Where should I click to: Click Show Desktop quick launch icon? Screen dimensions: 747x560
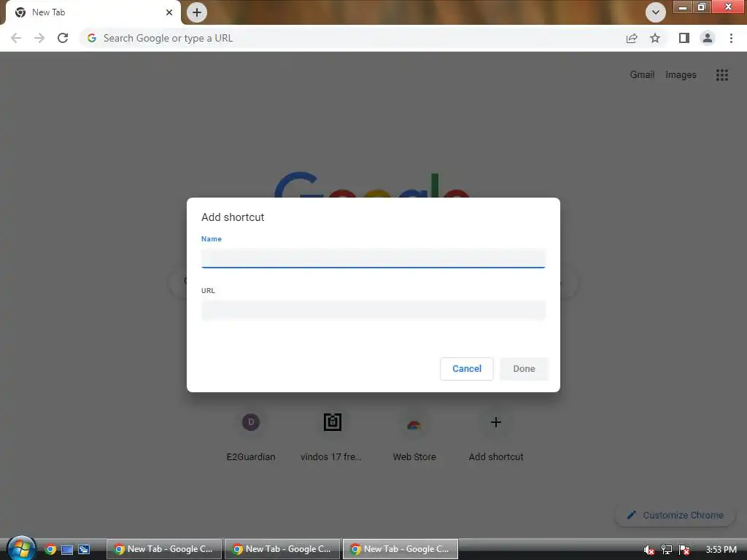67,549
